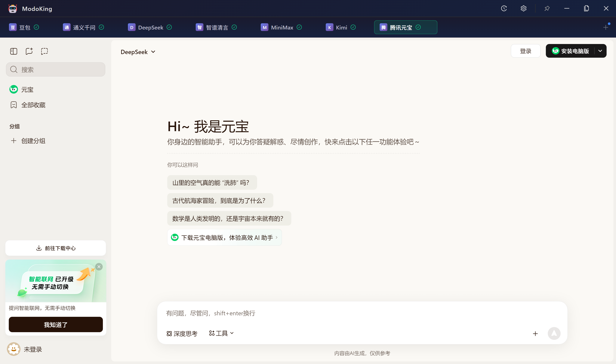Click the plus icon beside 创建分组

click(x=14, y=141)
